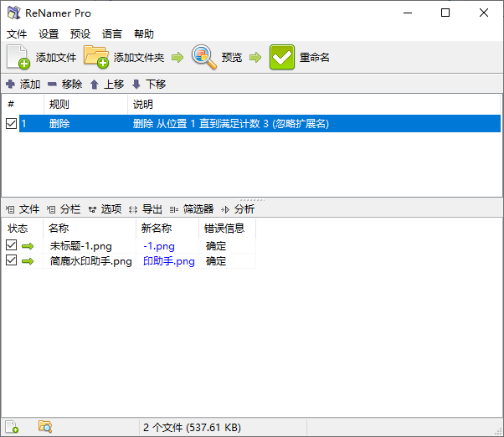Click the add file icon in status bar

12,427
